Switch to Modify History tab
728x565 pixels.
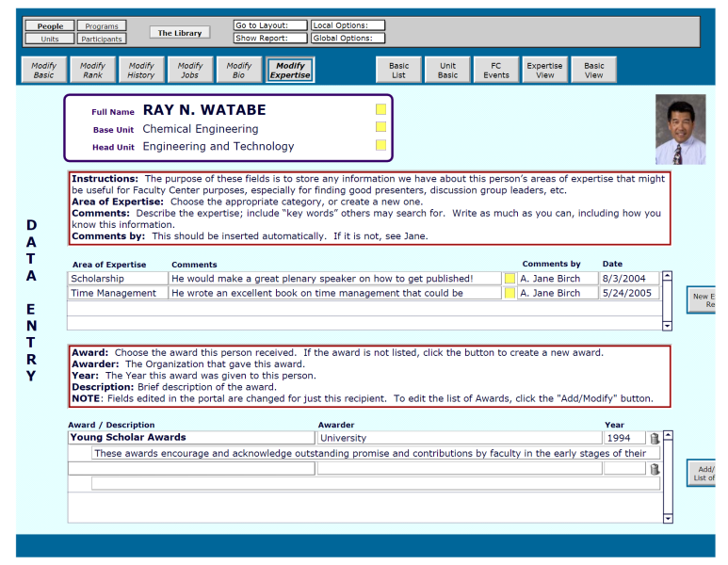(x=141, y=70)
